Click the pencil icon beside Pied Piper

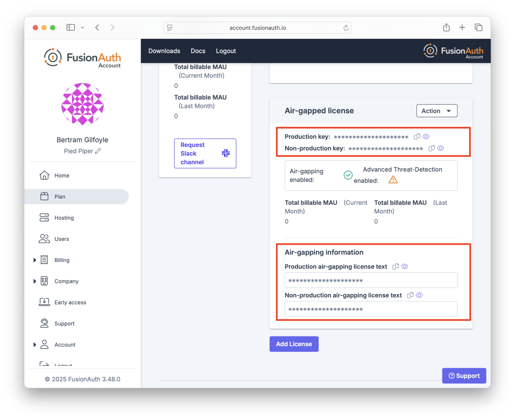(x=98, y=151)
